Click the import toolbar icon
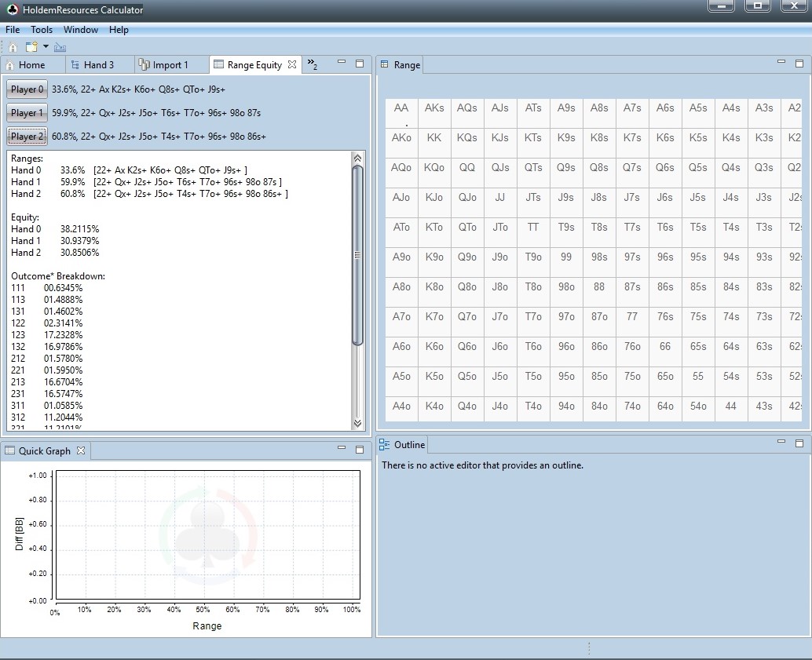 tap(60, 47)
